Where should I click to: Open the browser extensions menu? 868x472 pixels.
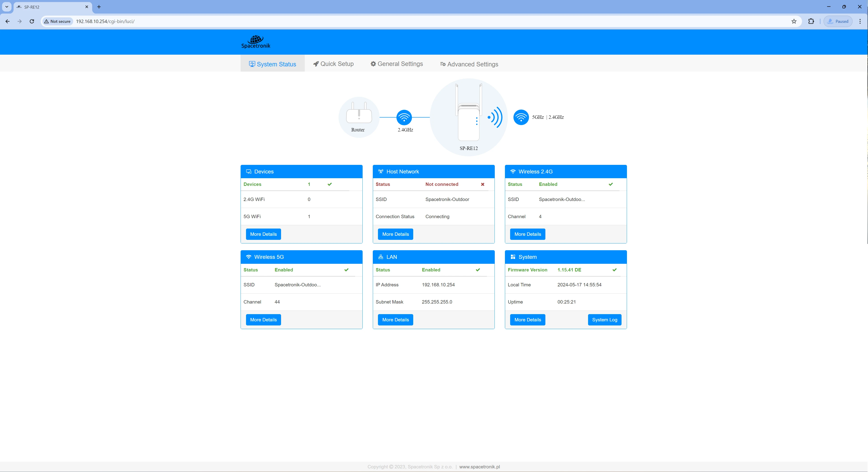tap(811, 21)
